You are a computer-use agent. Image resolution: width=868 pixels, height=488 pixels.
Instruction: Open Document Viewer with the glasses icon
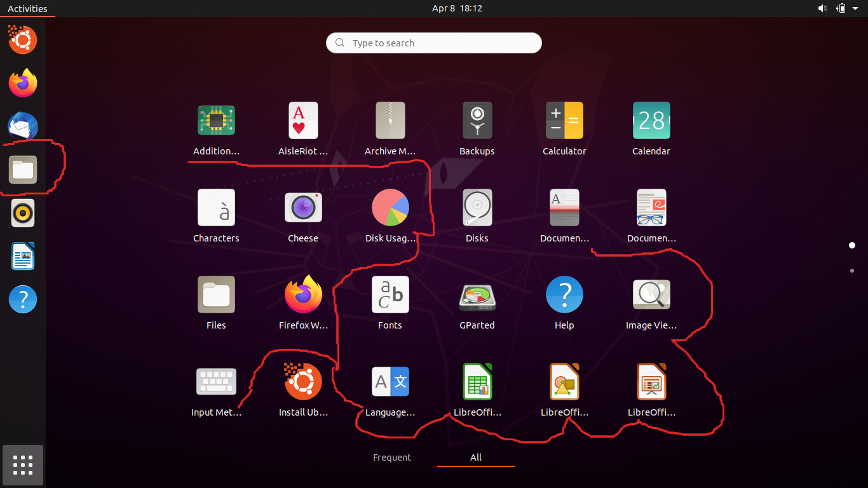pyautogui.click(x=651, y=208)
